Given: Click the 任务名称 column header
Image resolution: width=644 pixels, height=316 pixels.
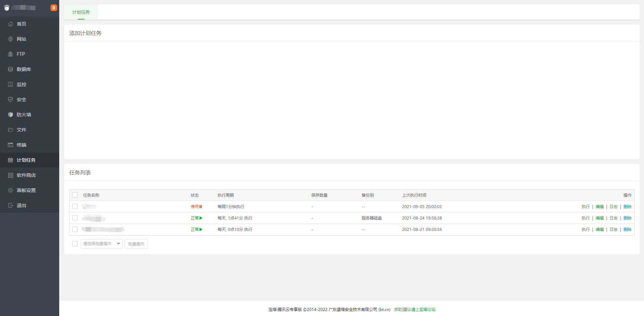Looking at the screenshot, I should [x=91, y=195].
